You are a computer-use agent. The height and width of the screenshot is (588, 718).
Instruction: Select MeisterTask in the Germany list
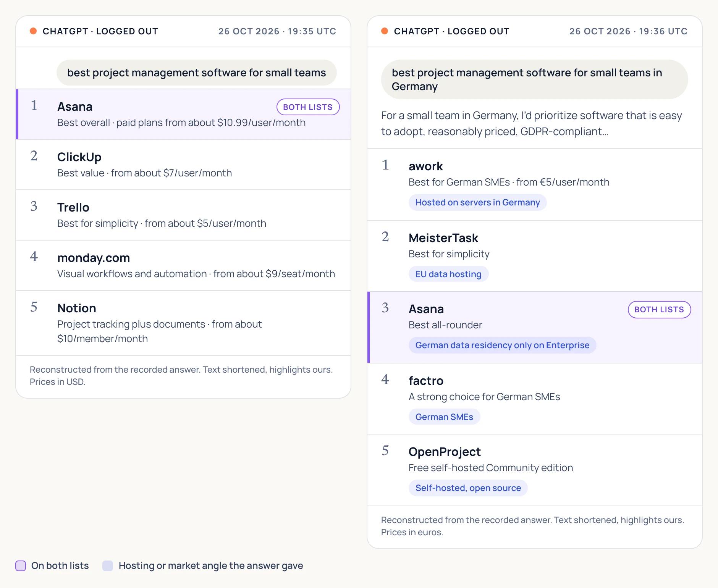535,256
